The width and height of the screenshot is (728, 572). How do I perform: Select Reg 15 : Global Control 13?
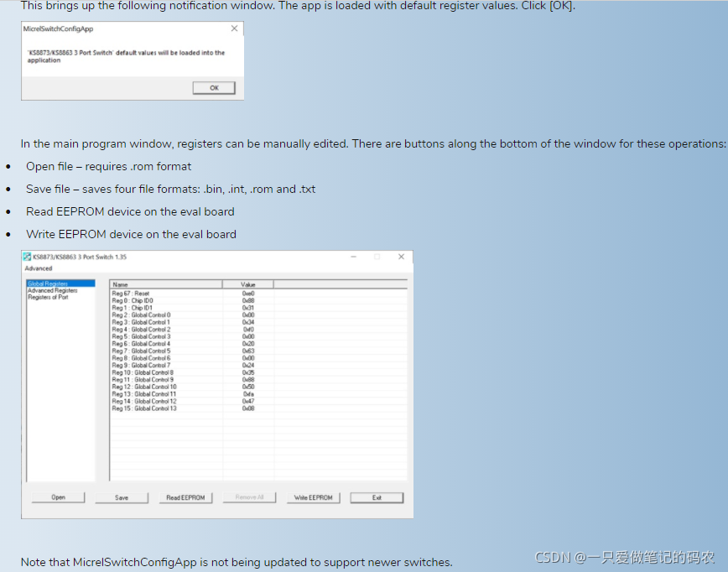[x=258, y=408]
